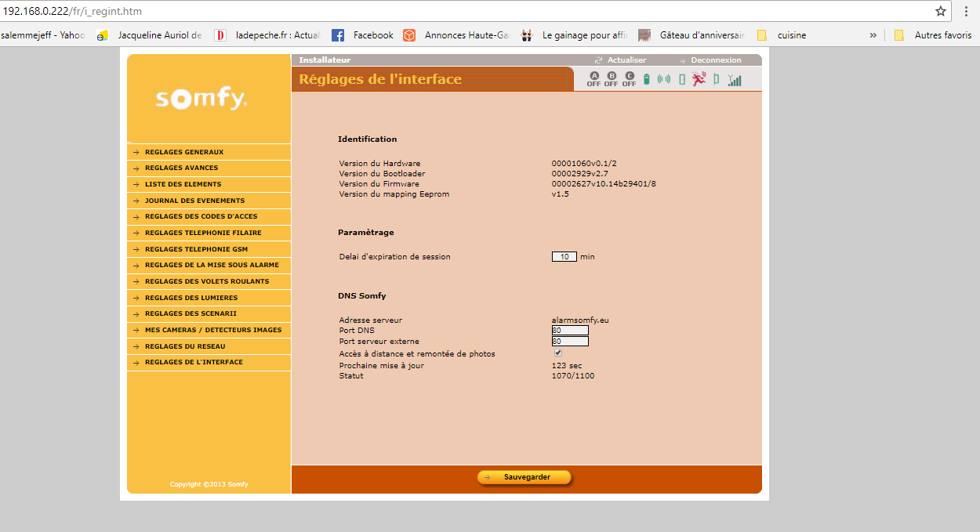The image size is (980, 532).
Task: Open REGLAGES DES LUMIERES menu
Action: (209, 298)
